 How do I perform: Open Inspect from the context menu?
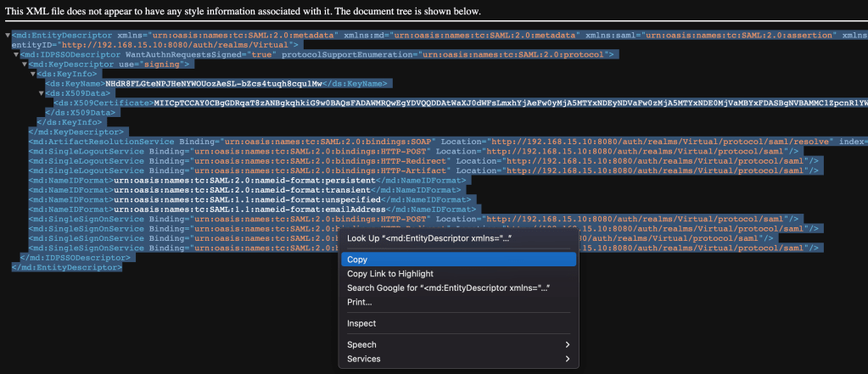(x=361, y=323)
